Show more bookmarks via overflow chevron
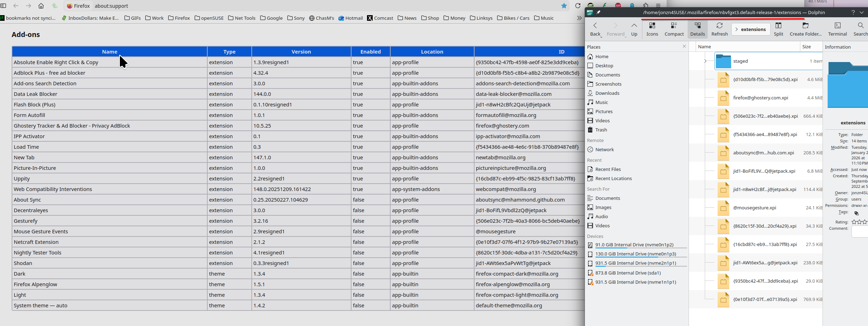The height and width of the screenshot is (326, 868). tap(579, 18)
